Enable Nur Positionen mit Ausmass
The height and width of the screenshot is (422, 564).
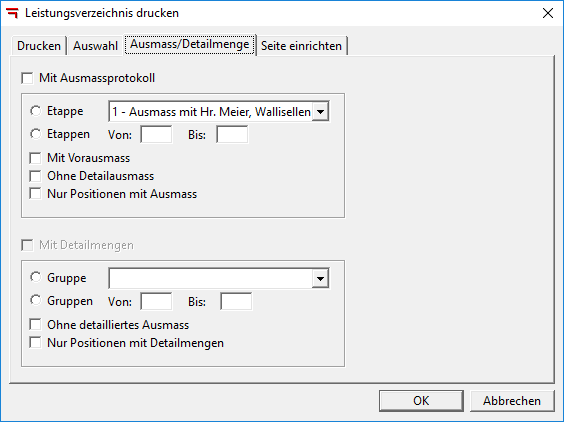pos(36,194)
